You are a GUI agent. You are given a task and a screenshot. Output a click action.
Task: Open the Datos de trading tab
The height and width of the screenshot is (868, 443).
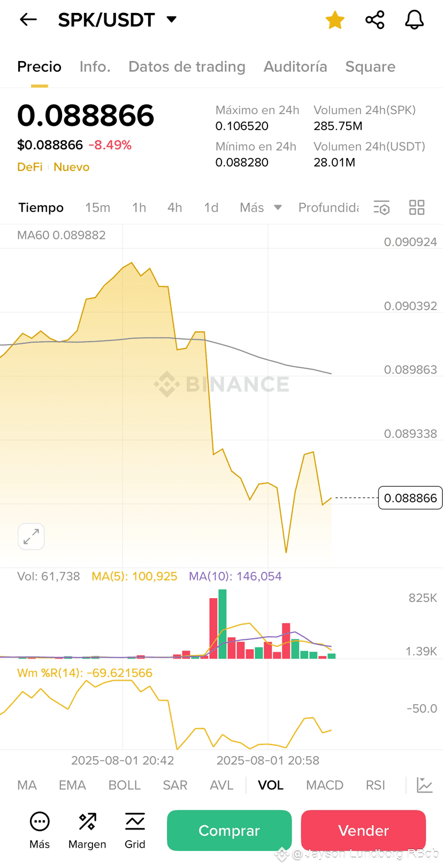tap(187, 66)
